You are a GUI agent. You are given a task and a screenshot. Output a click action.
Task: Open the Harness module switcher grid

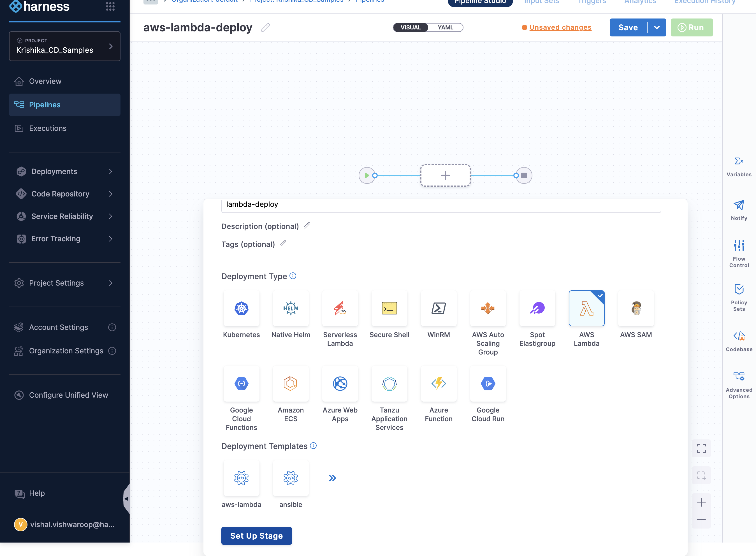pyautogui.click(x=110, y=6)
